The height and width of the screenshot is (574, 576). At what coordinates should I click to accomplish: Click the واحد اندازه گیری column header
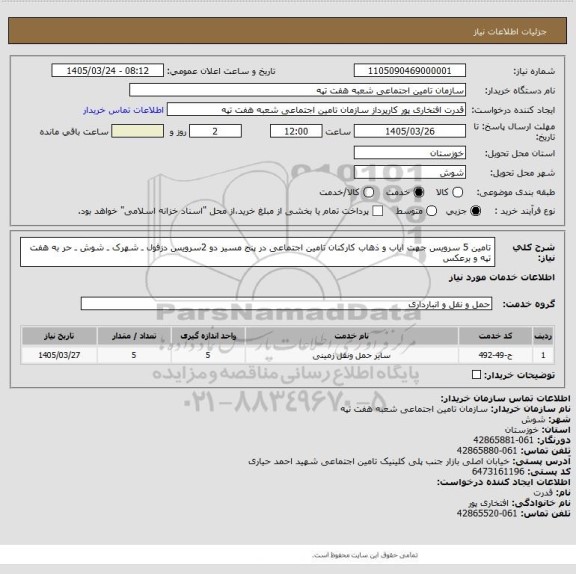(x=208, y=336)
